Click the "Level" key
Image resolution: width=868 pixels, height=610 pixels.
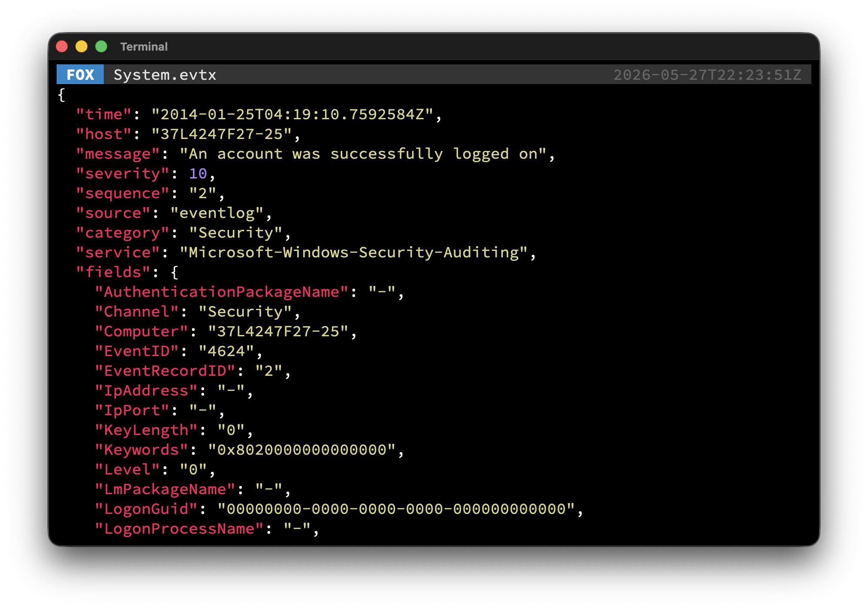click(127, 469)
